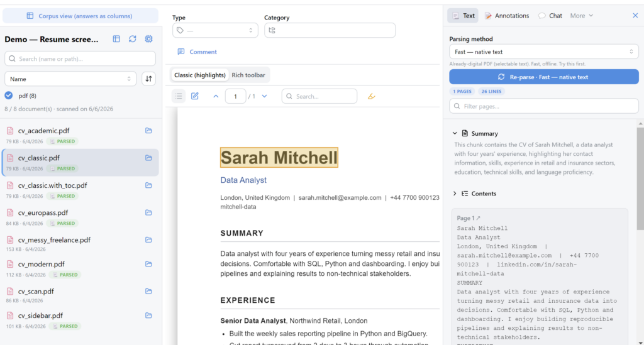The width and height of the screenshot is (644, 345).
Task: Open the More menu
Action: coord(582,16)
